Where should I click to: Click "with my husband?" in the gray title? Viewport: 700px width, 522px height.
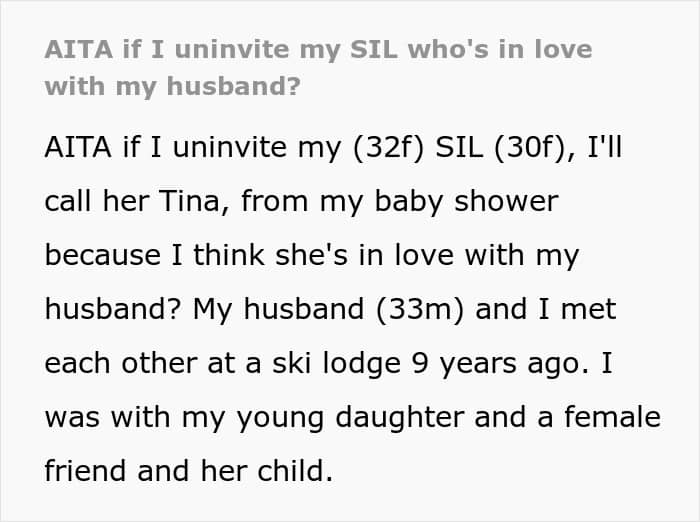(x=172, y=86)
